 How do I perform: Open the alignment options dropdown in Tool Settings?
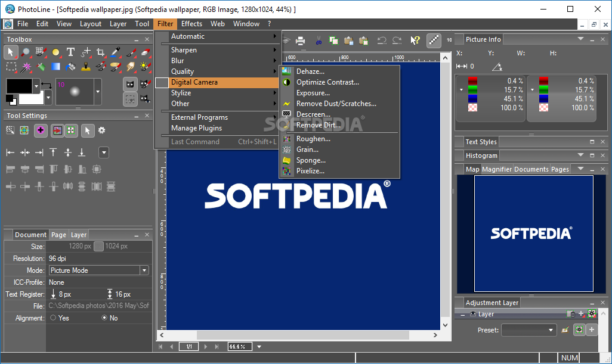[104, 153]
